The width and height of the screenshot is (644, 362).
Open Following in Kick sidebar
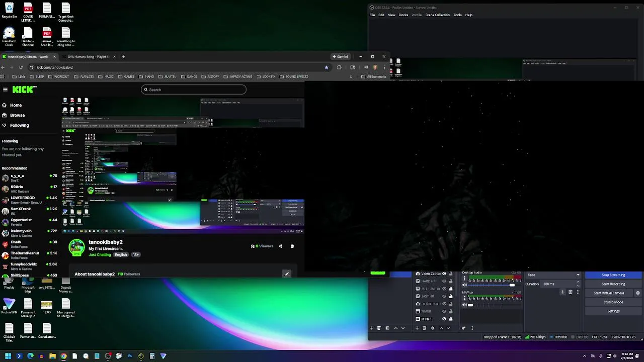19,125
